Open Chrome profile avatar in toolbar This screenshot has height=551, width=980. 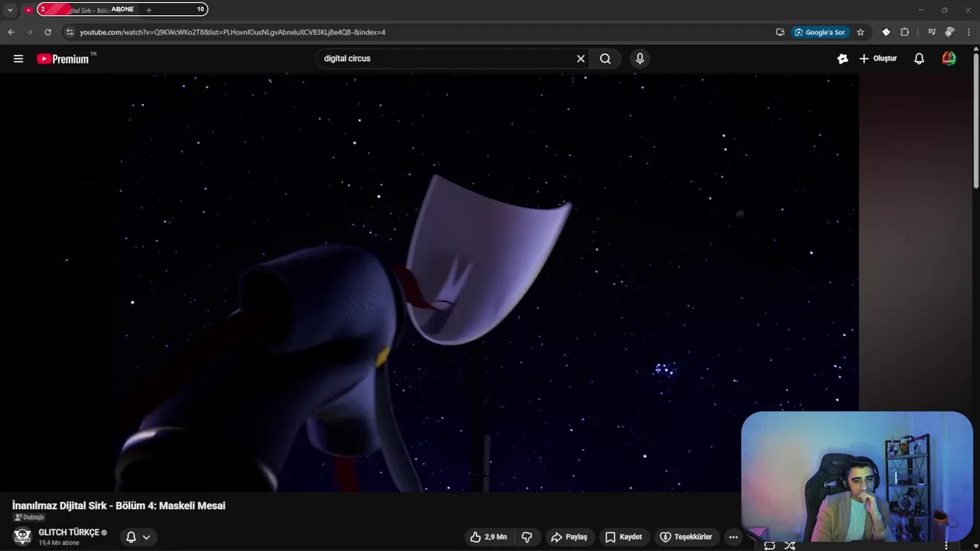(949, 32)
